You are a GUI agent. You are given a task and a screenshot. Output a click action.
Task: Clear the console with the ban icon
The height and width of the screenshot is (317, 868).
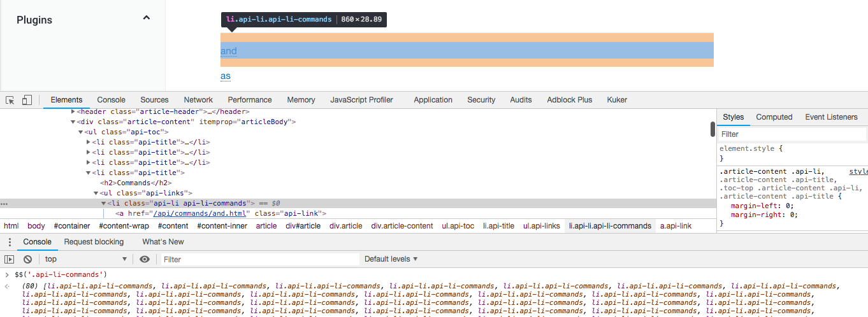point(27,259)
